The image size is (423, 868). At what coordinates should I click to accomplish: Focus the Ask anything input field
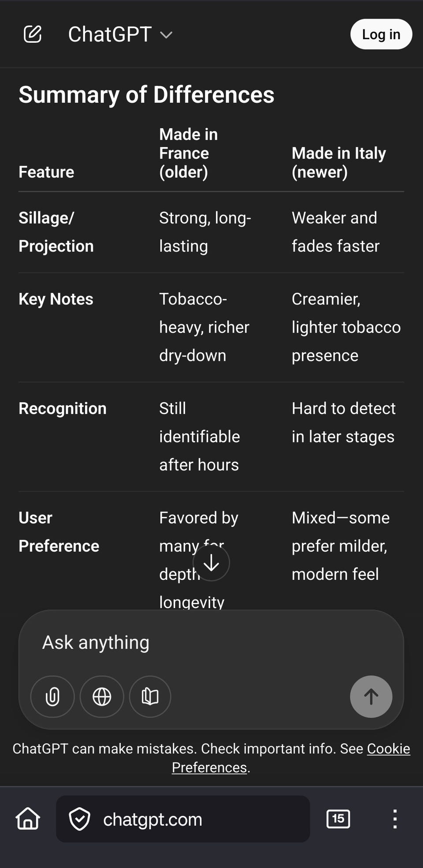coord(211,642)
